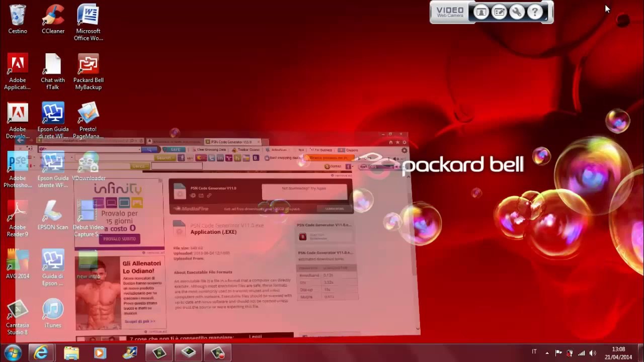Open the webcam capture view in Video Web Camera
The width and height of the screenshot is (644, 362).
pyautogui.click(x=481, y=12)
